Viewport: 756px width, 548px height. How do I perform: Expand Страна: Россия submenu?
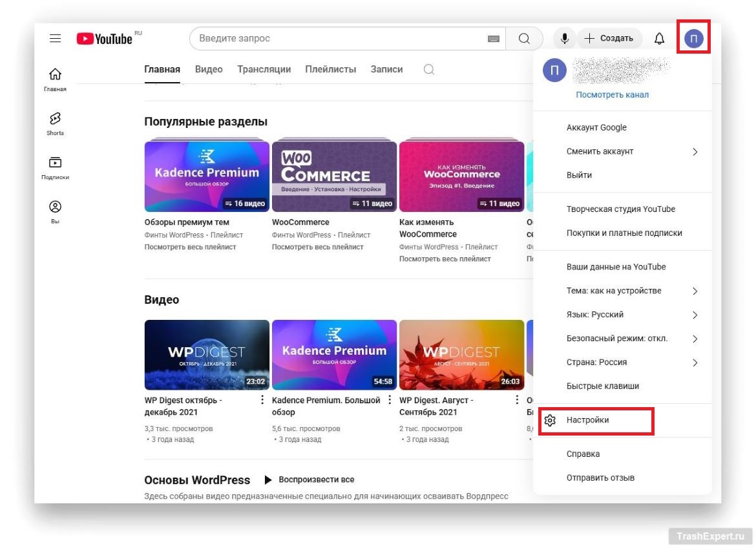click(x=695, y=363)
